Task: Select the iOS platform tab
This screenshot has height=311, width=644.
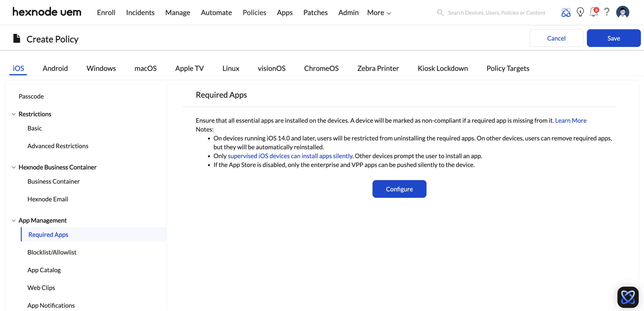Action: (x=18, y=68)
